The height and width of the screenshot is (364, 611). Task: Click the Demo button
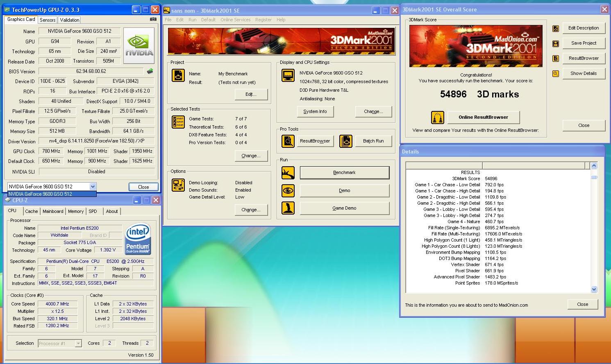(x=345, y=190)
